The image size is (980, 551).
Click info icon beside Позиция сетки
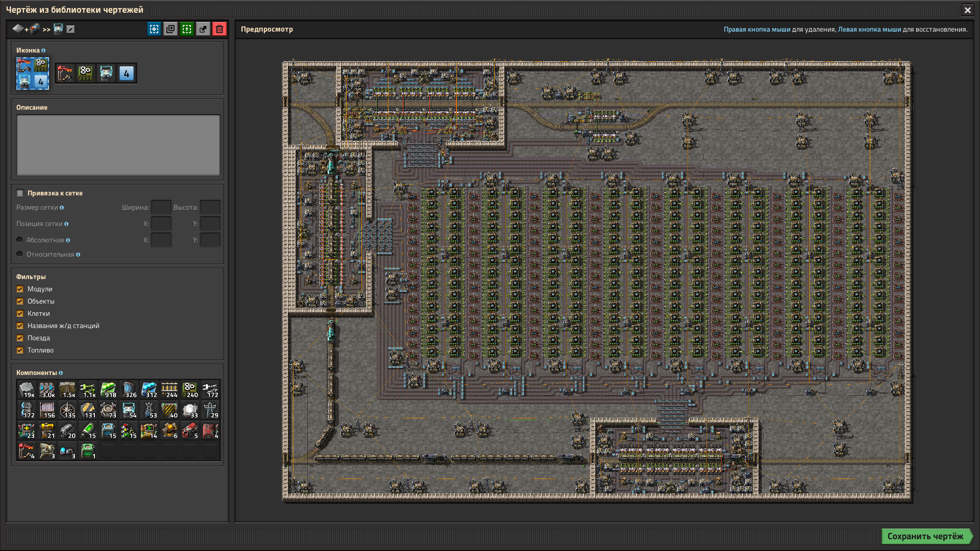(x=66, y=224)
